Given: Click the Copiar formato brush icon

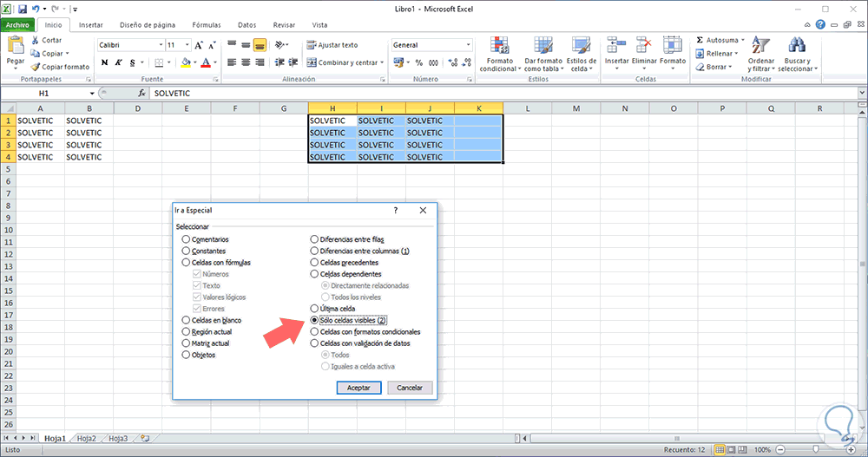Looking at the screenshot, I should point(36,67).
